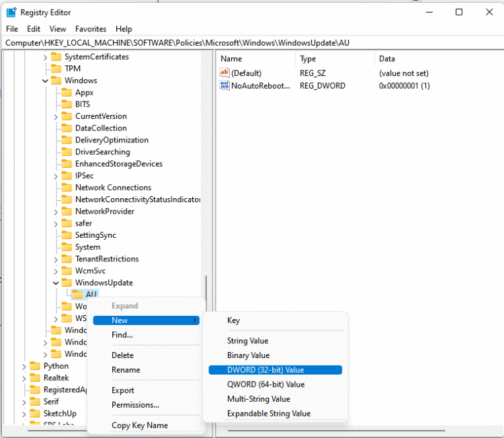The width and height of the screenshot is (504, 438).
Task: Select Find... in the context menu
Action: [146, 335]
